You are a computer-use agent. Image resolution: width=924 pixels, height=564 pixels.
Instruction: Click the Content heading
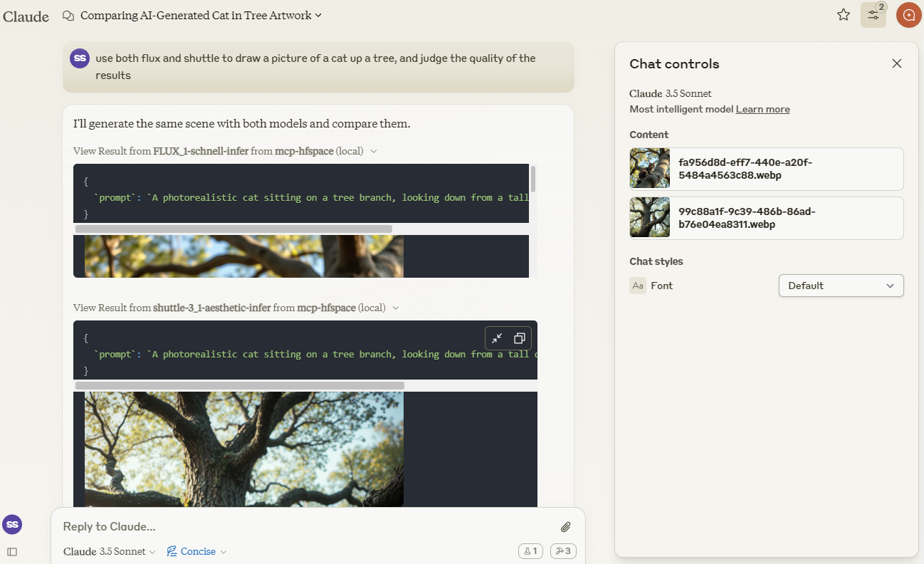point(649,135)
